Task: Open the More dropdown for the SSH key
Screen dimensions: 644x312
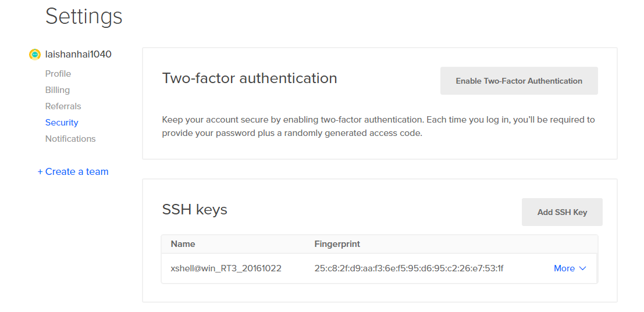Action: (x=564, y=268)
